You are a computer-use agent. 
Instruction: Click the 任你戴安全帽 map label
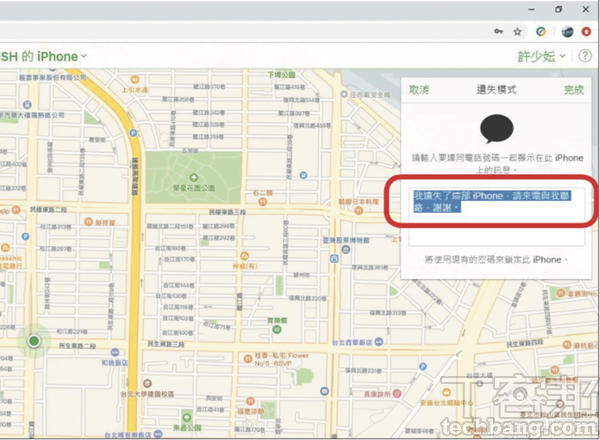click(370, 94)
